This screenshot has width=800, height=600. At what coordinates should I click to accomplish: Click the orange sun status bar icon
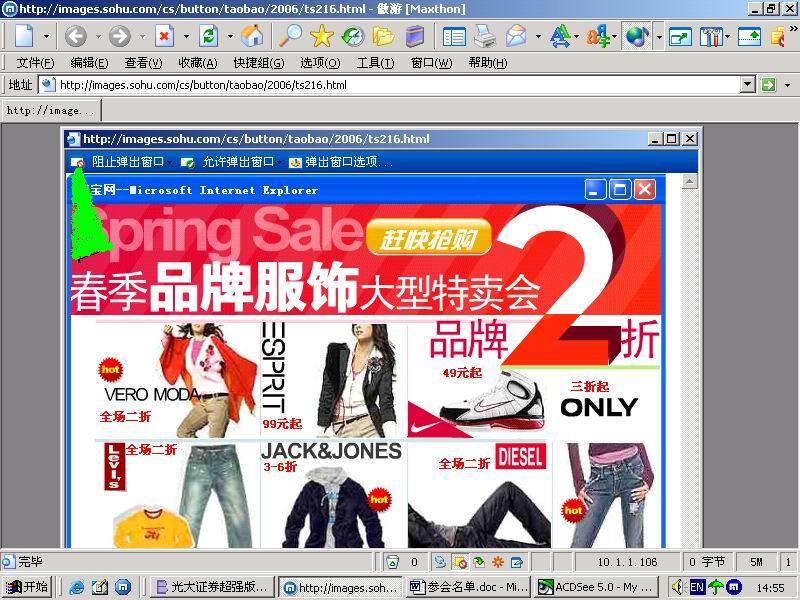pyautogui.click(x=497, y=562)
